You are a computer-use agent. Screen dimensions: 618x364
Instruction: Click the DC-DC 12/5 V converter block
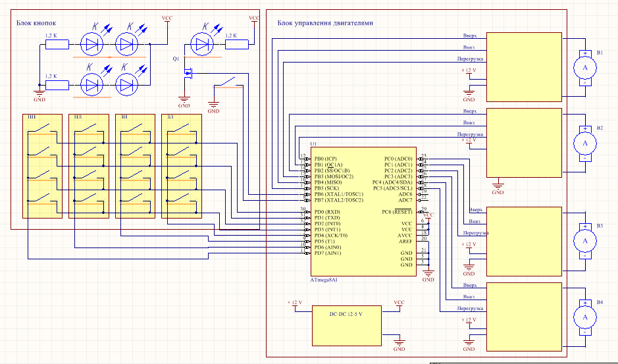point(346,325)
